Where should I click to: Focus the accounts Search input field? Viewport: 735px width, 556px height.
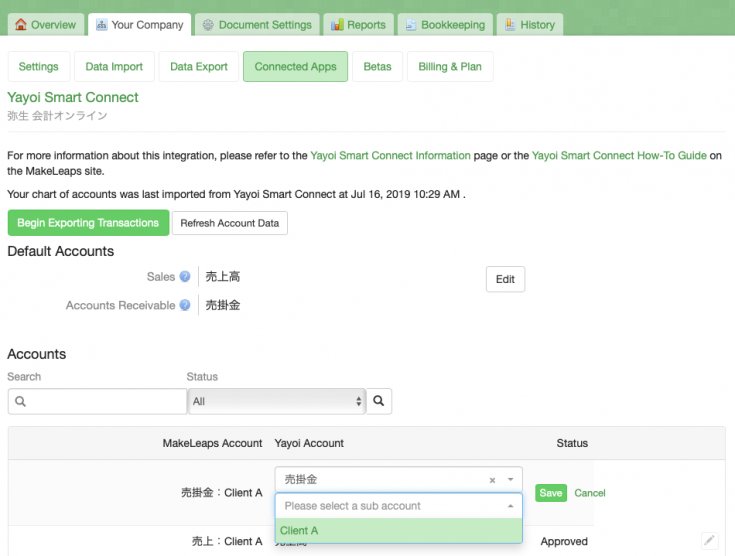pos(98,401)
